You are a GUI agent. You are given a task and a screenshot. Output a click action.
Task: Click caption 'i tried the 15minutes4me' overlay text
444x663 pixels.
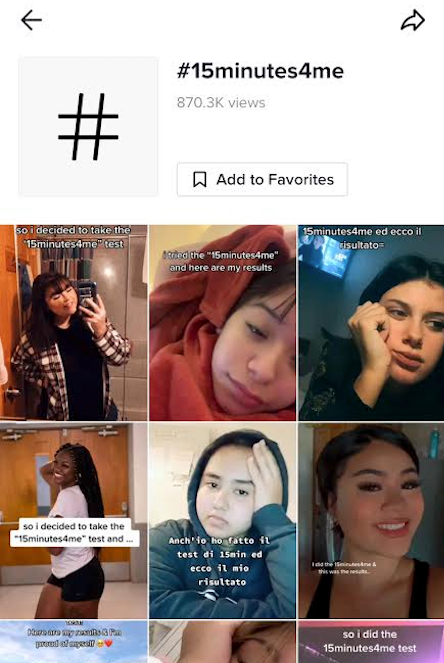pos(221,261)
